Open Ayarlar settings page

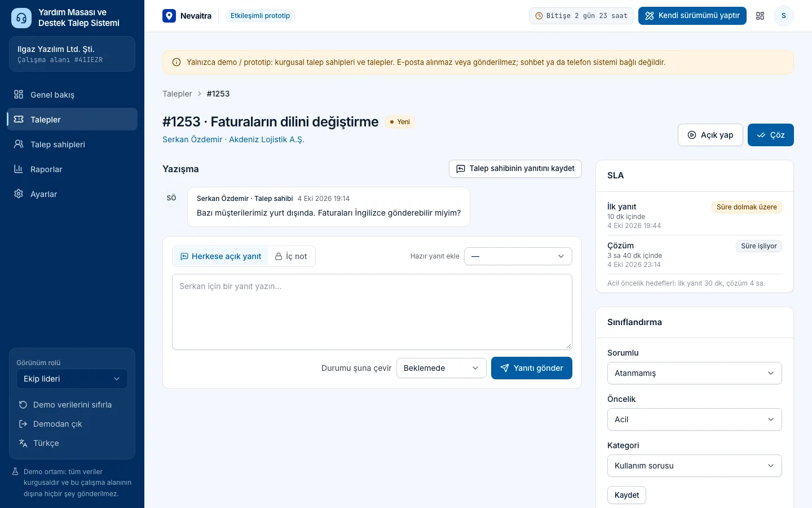tap(72, 194)
